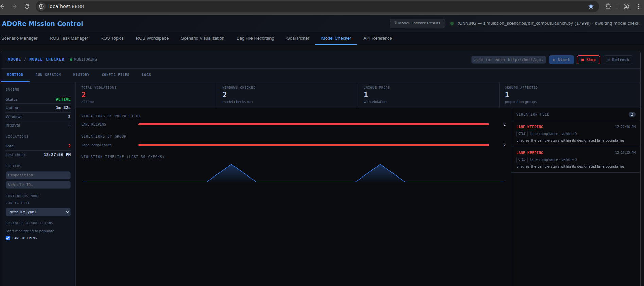The width and height of the screenshot is (644, 286).
Task: Click the ACTIVE engine status value
Action: 63,99
